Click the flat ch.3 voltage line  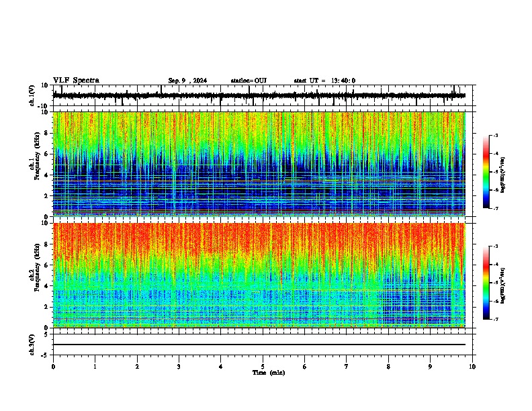click(x=259, y=345)
